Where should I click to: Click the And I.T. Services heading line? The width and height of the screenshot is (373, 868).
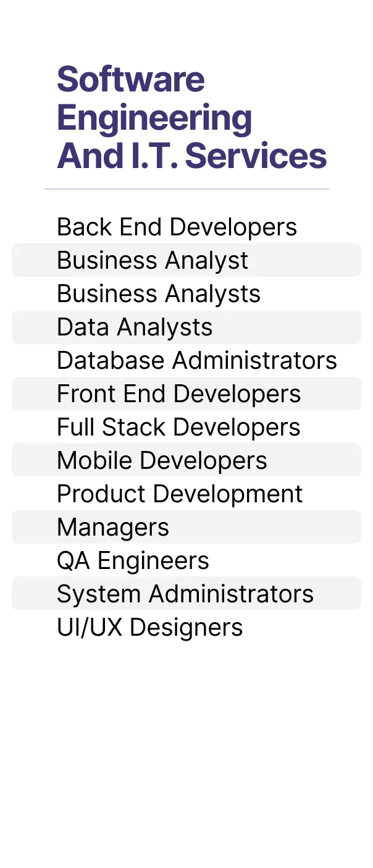[192, 156]
